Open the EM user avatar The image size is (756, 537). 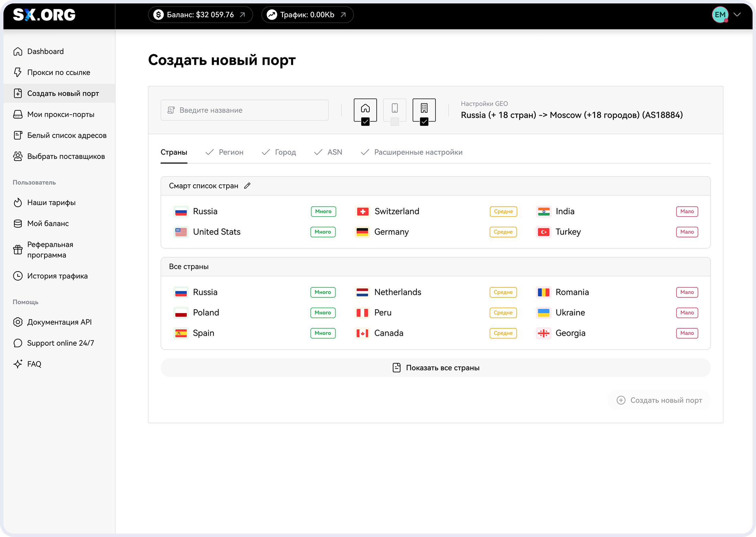pyautogui.click(x=720, y=15)
